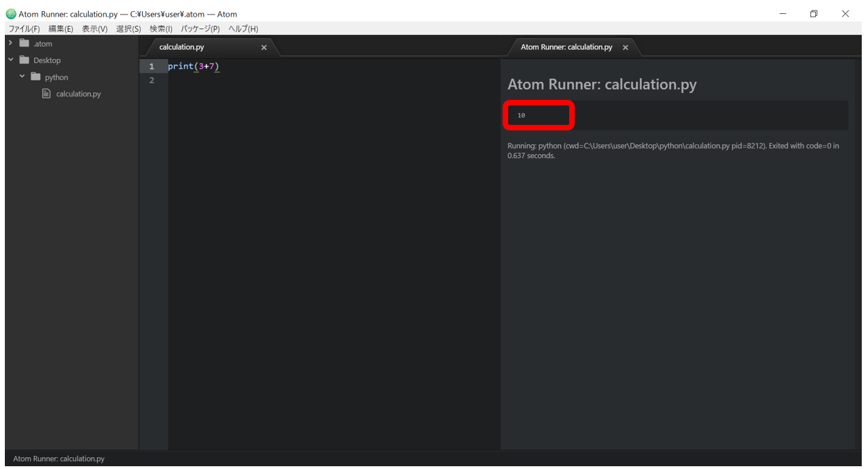This screenshot has width=868, height=469.
Task: Select the .atom folder label
Action: [43, 44]
